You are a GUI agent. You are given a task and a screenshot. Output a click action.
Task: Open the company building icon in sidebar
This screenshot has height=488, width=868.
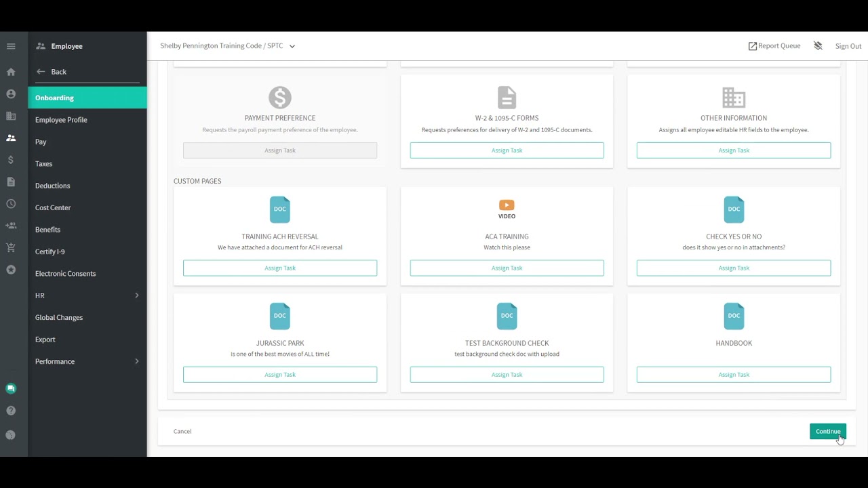(x=11, y=116)
